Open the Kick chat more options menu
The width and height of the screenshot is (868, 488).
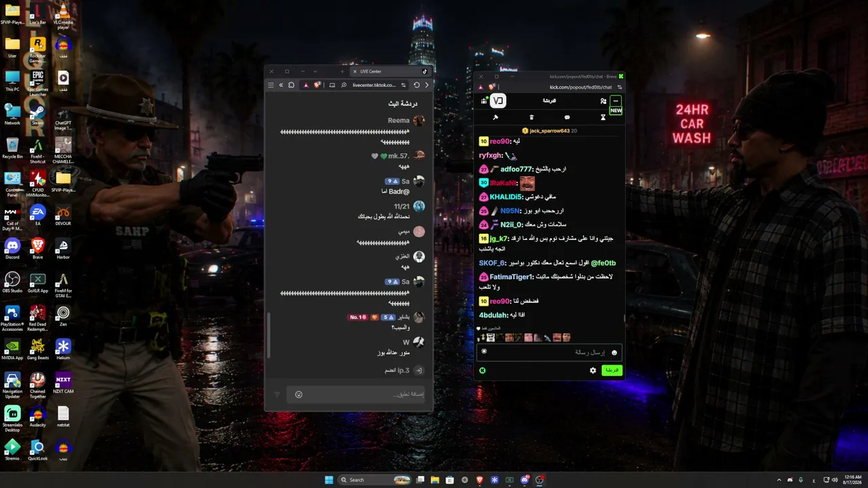(x=615, y=101)
